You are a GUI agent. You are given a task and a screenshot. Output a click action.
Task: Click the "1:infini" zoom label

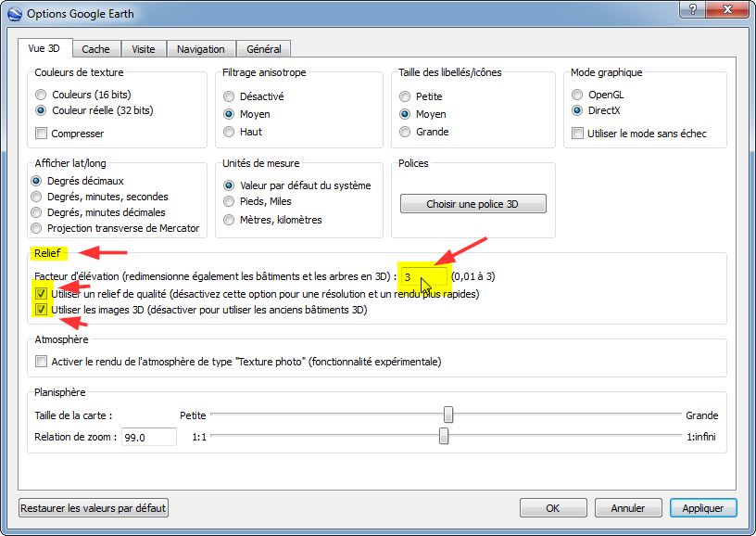[701, 437]
